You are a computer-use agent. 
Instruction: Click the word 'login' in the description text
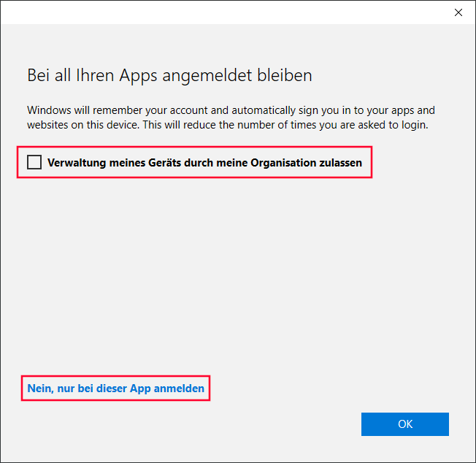pyautogui.click(x=415, y=124)
